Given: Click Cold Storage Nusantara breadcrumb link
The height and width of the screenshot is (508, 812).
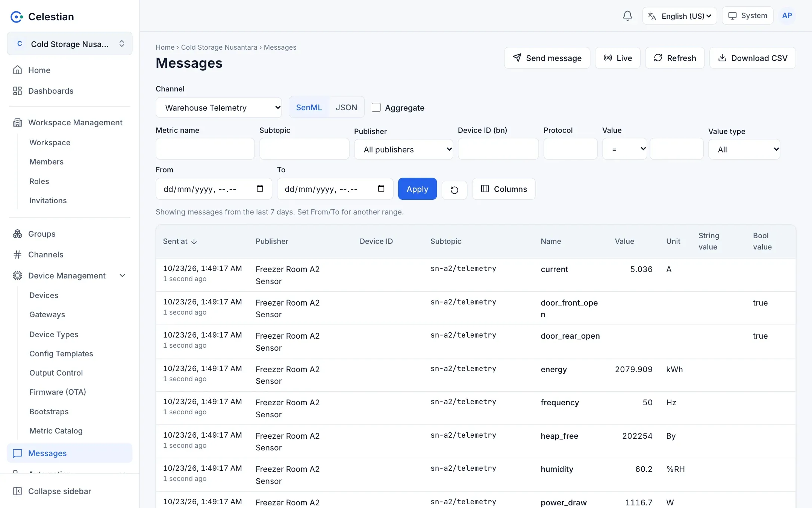Looking at the screenshot, I should click(x=219, y=47).
